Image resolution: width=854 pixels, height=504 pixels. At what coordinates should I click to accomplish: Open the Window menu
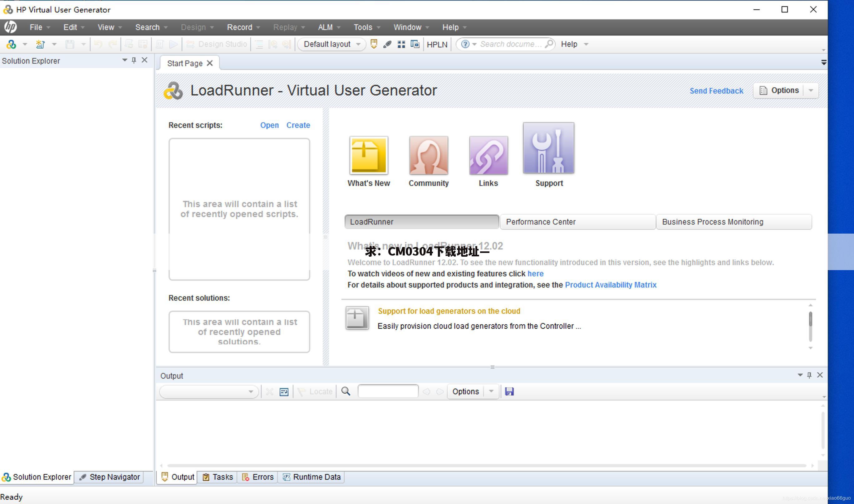[x=411, y=27]
